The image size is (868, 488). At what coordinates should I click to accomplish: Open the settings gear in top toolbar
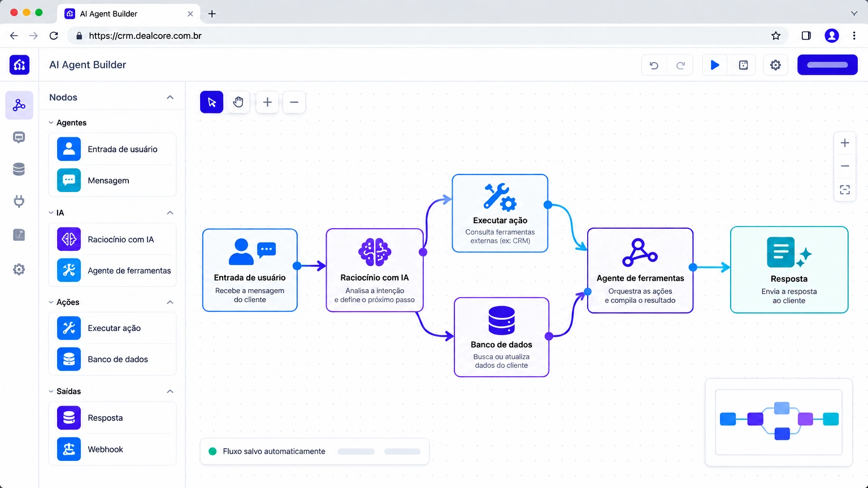776,65
